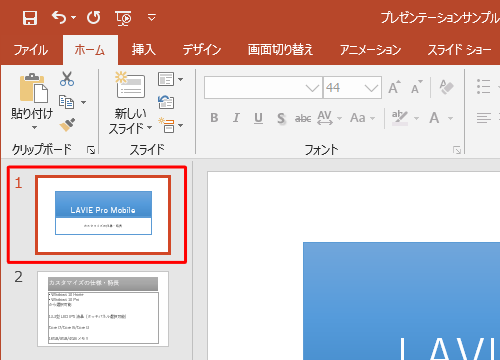Activate the Format Painter brush

pyautogui.click(x=67, y=125)
